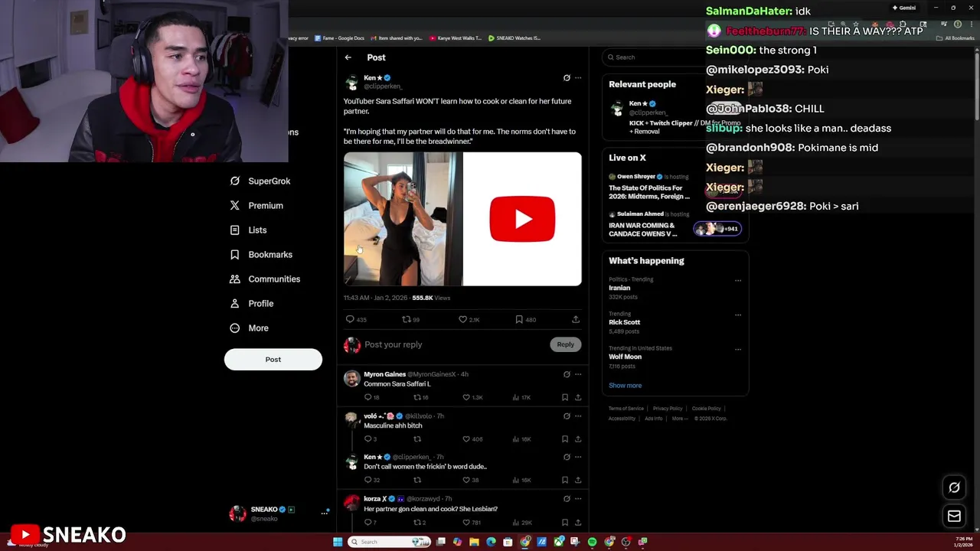The width and height of the screenshot is (980, 551).
Task: Share the main post via share icon
Action: tap(576, 319)
